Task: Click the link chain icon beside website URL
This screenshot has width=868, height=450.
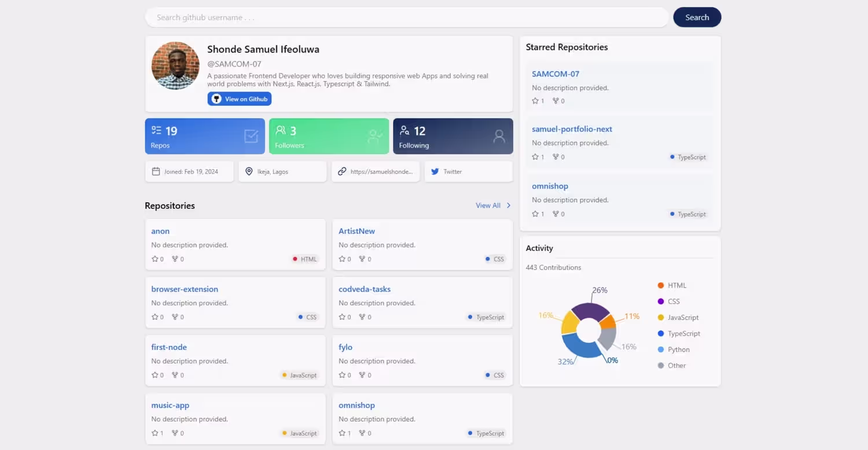Action: pos(342,171)
